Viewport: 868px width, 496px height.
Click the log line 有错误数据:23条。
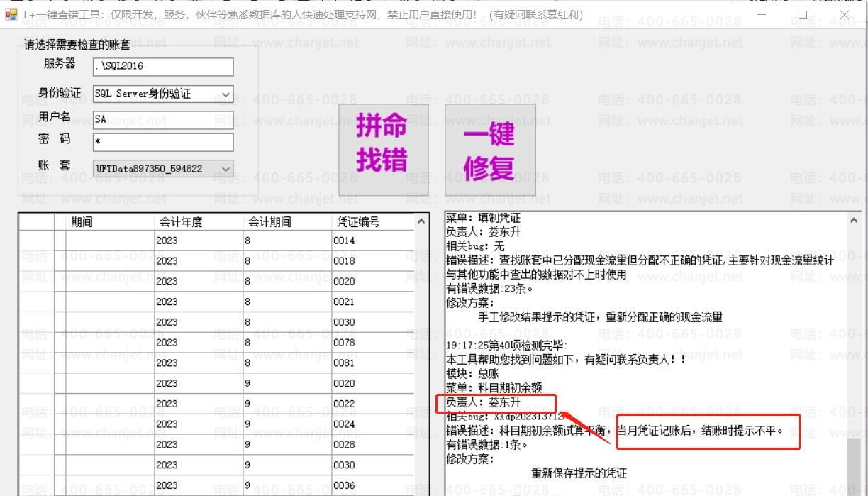(x=490, y=289)
